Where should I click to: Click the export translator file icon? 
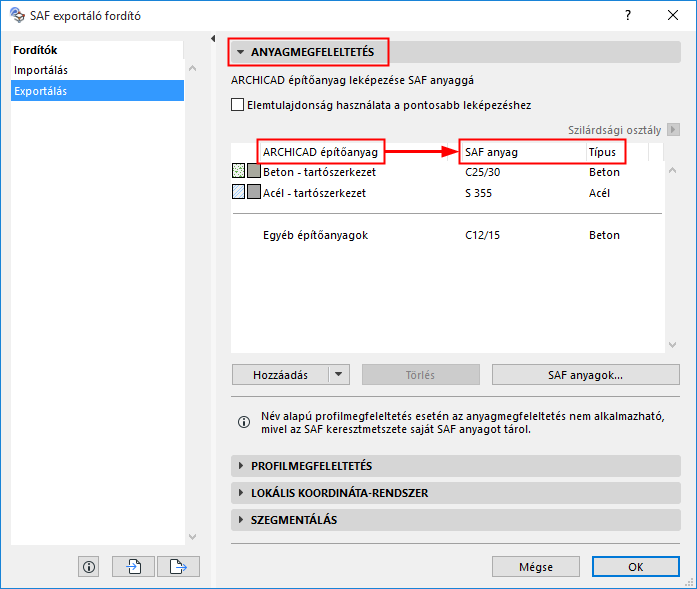pyautogui.click(x=178, y=567)
